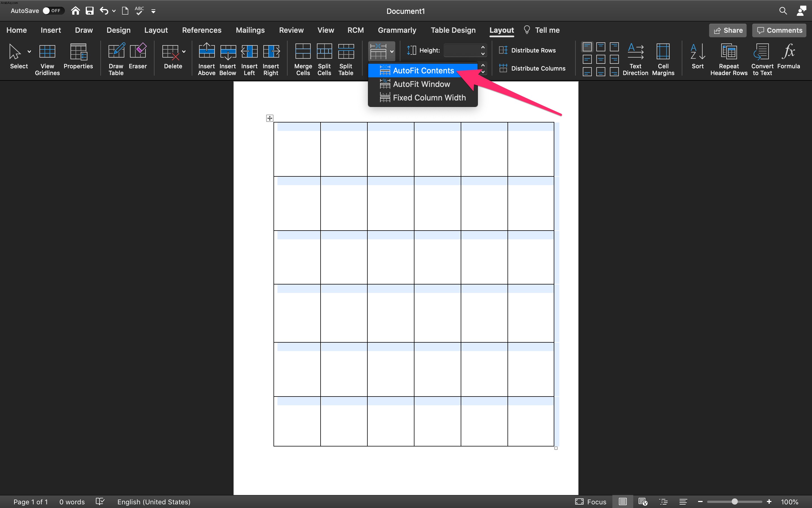Click Distribute Rows
This screenshot has height=508, width=812.
(x=527, y=51)
